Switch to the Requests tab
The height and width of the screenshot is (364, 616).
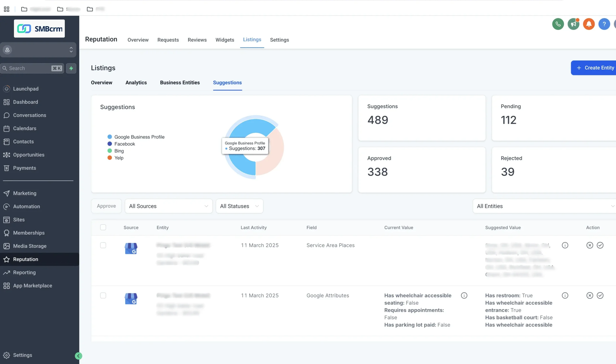[168, 40]
